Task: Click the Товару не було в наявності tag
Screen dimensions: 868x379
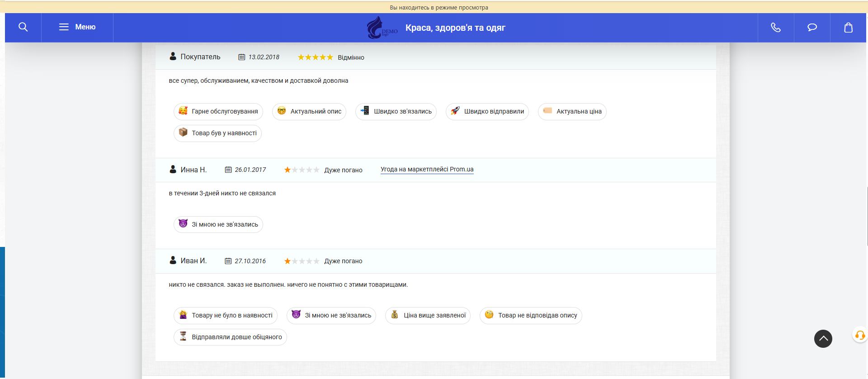Action: (x=226, y=315)
